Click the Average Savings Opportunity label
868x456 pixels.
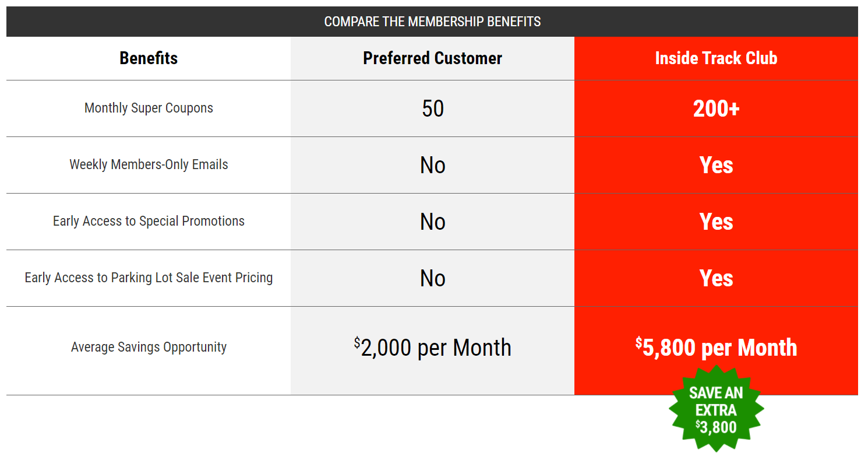pos(149,348)
